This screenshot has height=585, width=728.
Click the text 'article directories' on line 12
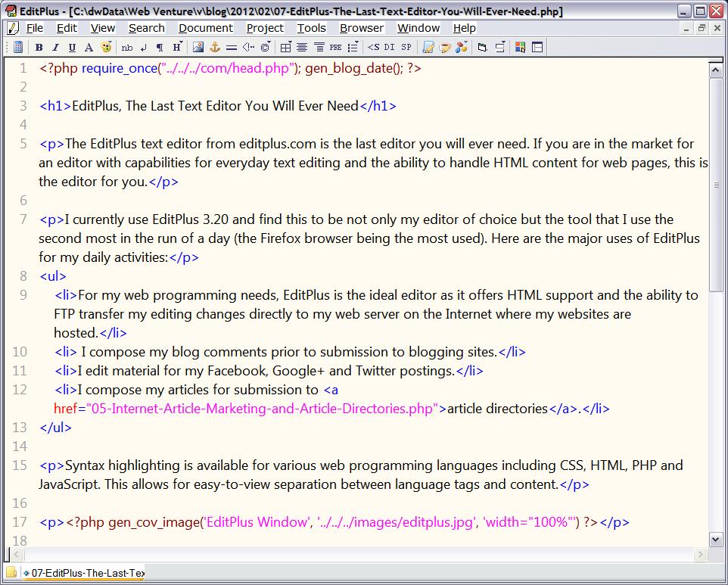tap(498, 409)
